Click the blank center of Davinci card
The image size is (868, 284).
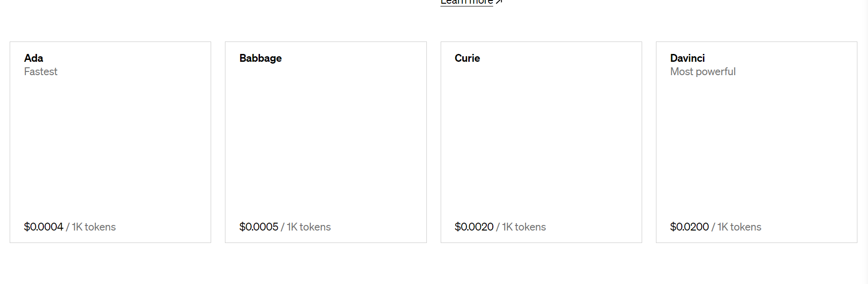tap(756, 142)
